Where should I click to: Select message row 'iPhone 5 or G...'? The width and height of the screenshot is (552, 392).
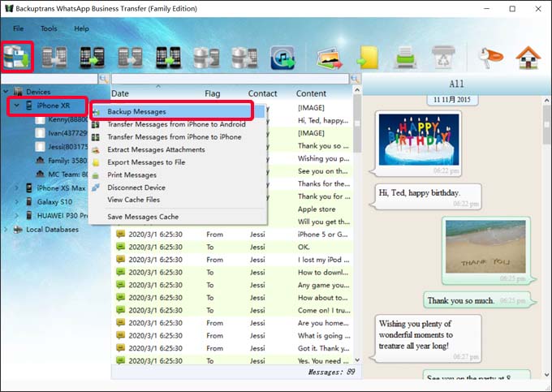(232, 235)
